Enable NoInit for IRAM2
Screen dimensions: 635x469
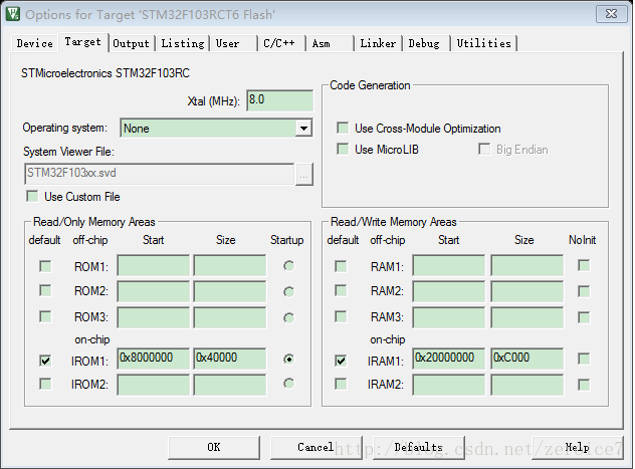coord(584,385)
